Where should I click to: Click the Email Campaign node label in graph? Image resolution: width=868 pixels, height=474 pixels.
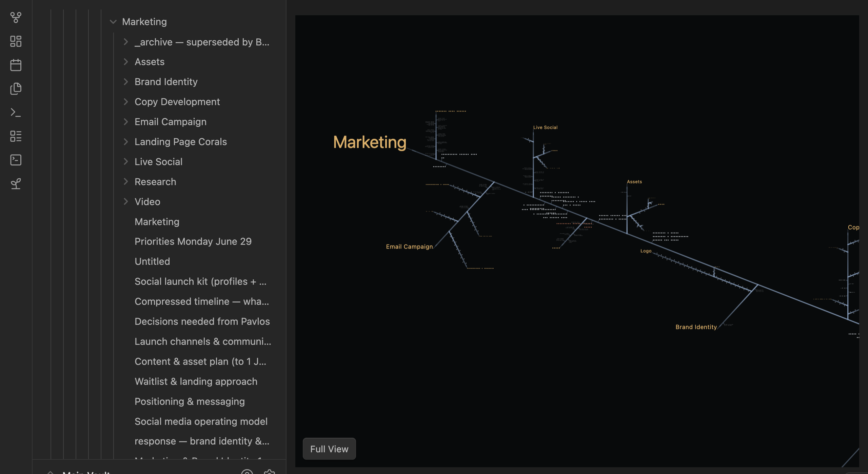(x=409, y=246)
